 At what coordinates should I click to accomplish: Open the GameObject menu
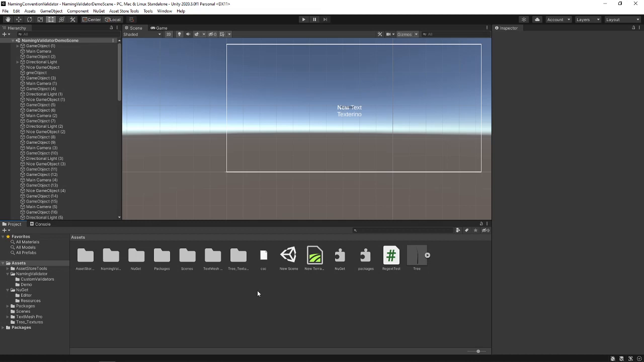tap(51, 11)
